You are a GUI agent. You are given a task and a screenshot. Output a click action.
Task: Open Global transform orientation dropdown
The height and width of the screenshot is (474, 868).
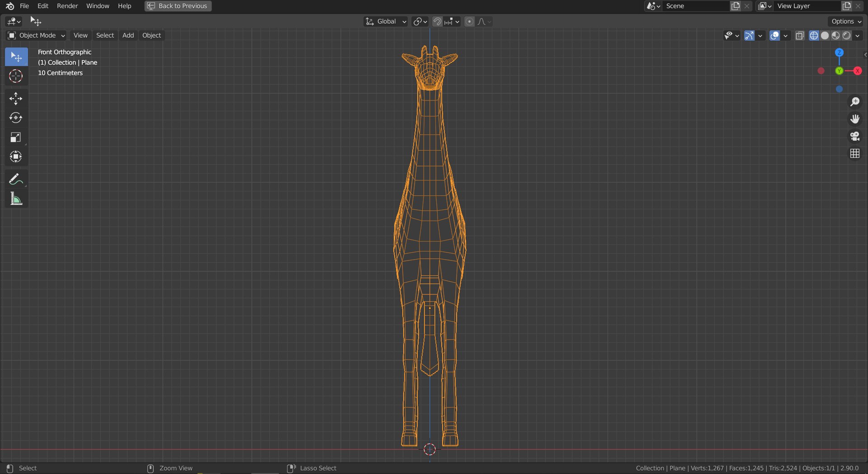coord(386,21)
